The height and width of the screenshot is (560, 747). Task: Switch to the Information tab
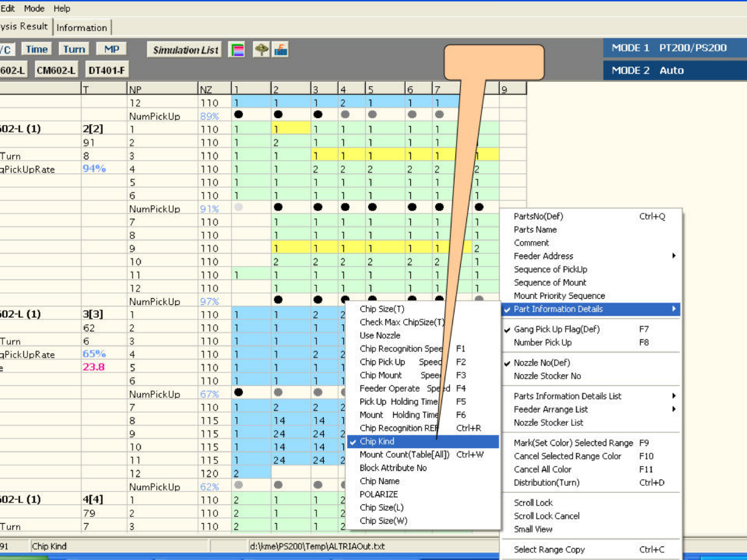pyautogui.click(x=82, y=27)
